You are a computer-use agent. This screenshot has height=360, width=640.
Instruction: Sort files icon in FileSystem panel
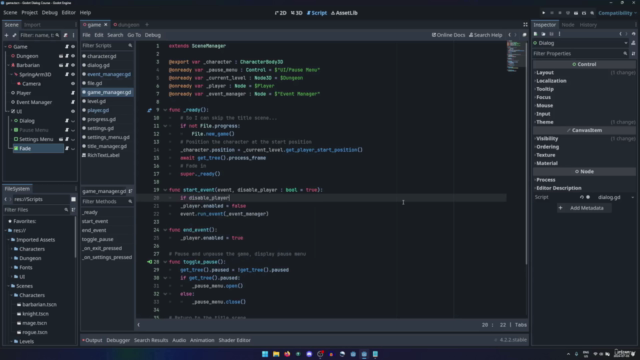click(73, 210)
